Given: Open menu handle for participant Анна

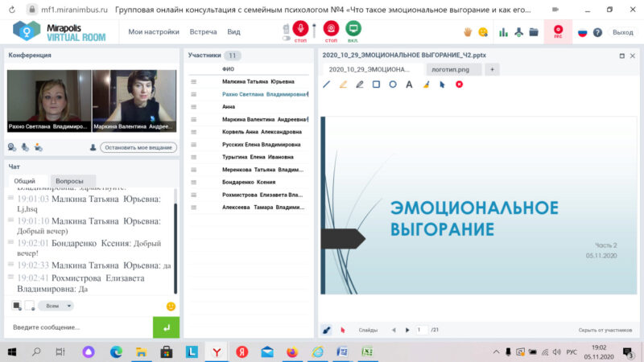Looking at the screenshot, I should 193,107.
